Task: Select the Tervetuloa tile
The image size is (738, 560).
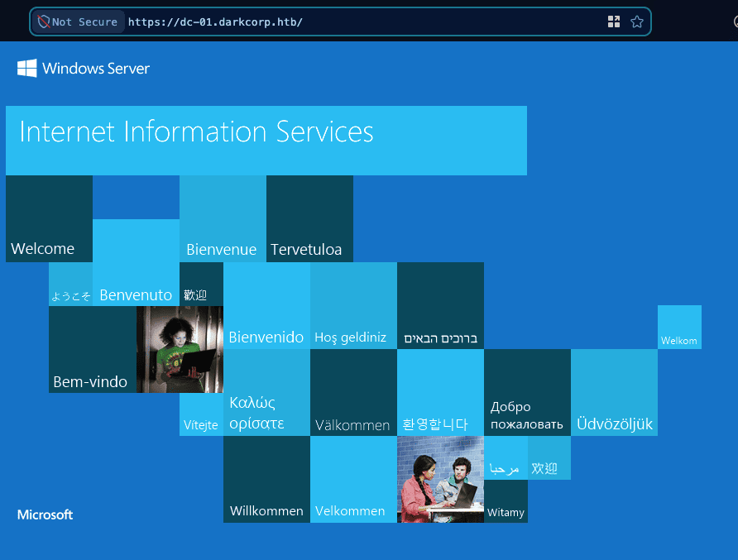Action: 309,219
